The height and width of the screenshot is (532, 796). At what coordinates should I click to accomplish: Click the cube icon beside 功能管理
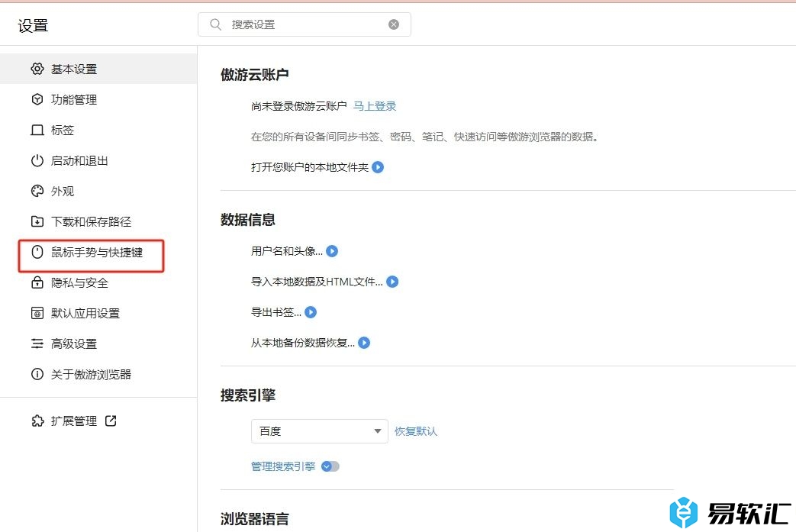(37, 99)
